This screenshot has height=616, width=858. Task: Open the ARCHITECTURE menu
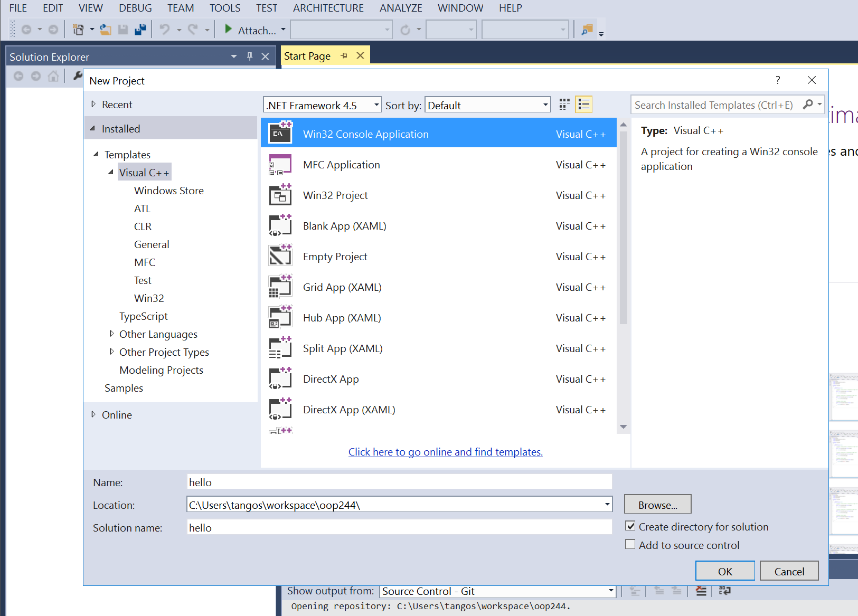click(328, 8)
